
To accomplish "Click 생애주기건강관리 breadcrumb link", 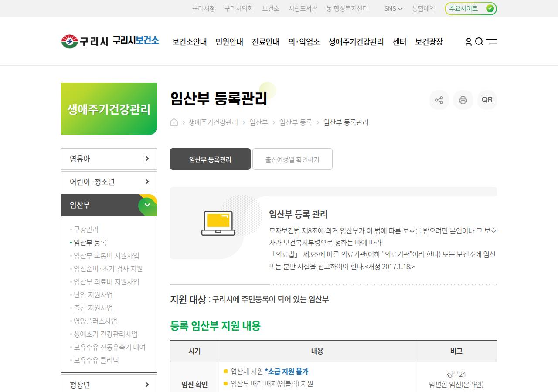I will (213, 122).
